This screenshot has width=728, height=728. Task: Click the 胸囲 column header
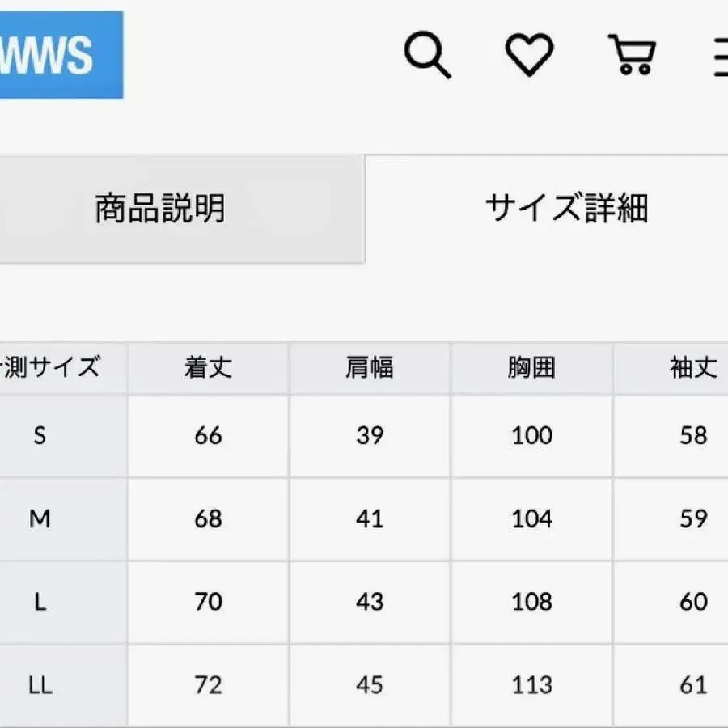click(531, 368)
